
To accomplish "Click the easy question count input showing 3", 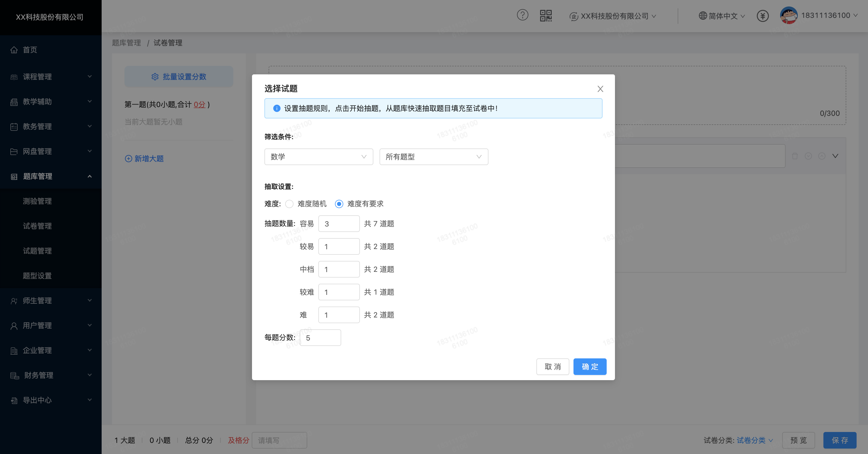I will point(339,223).
